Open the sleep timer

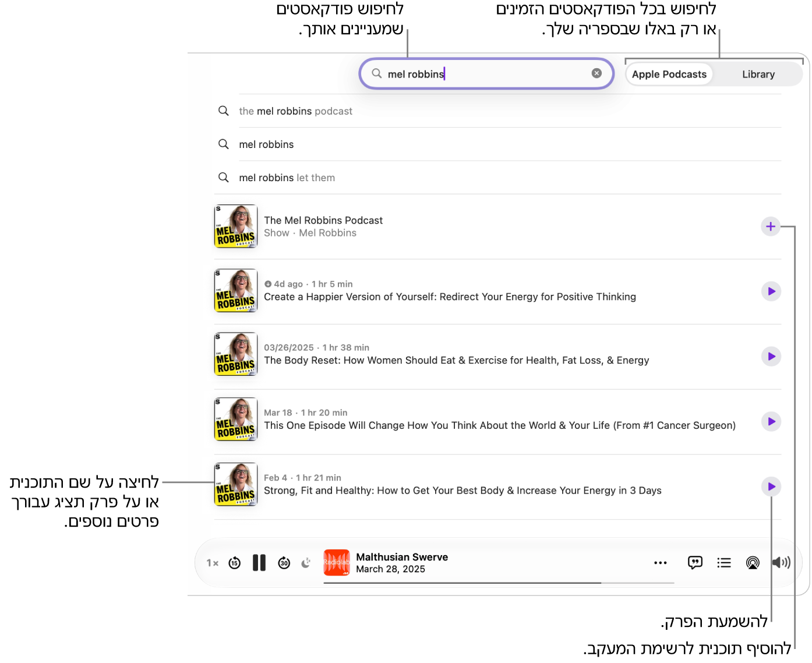(x=306, y=563)
